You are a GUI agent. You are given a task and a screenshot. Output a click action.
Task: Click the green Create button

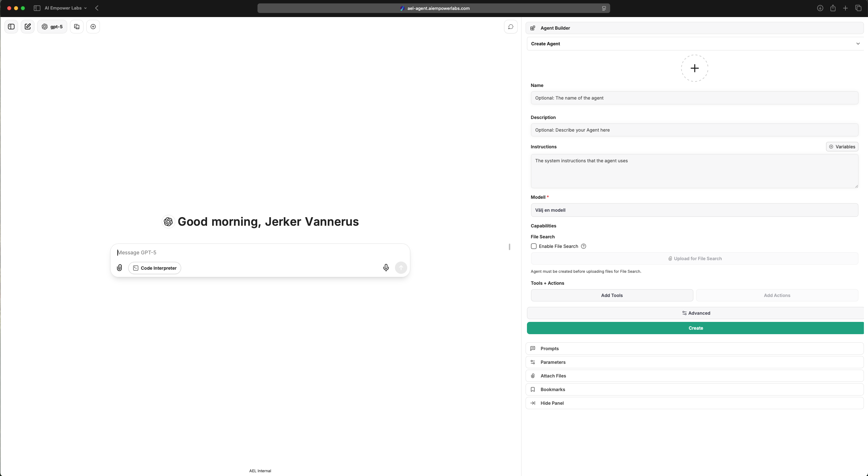695,328
